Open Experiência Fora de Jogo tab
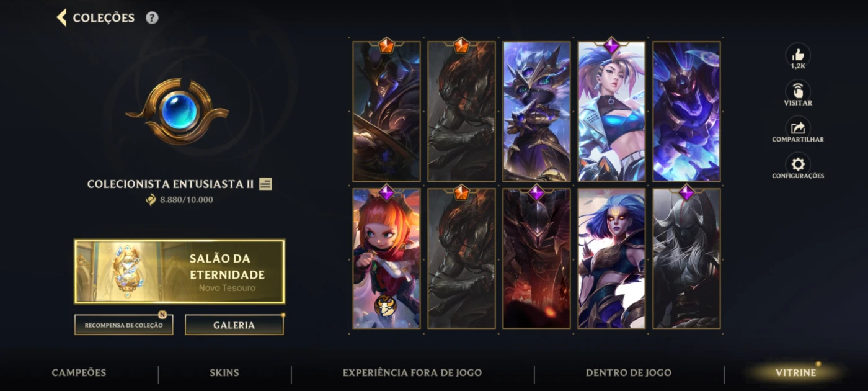This screenshot has height=391, width=868. pyautogui.click(x=412, y=373)
